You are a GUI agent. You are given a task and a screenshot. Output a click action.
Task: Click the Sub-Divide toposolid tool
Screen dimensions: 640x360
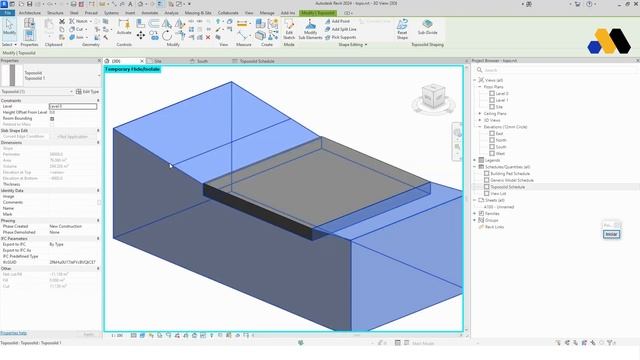[427, 27]
